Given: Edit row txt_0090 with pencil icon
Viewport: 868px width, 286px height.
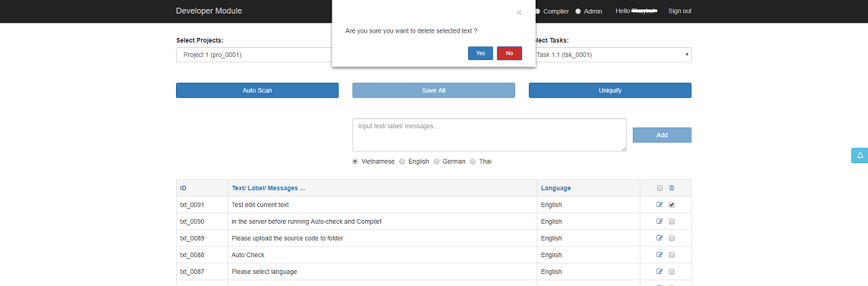Looking at the screenshot, I should pos(659,222).
